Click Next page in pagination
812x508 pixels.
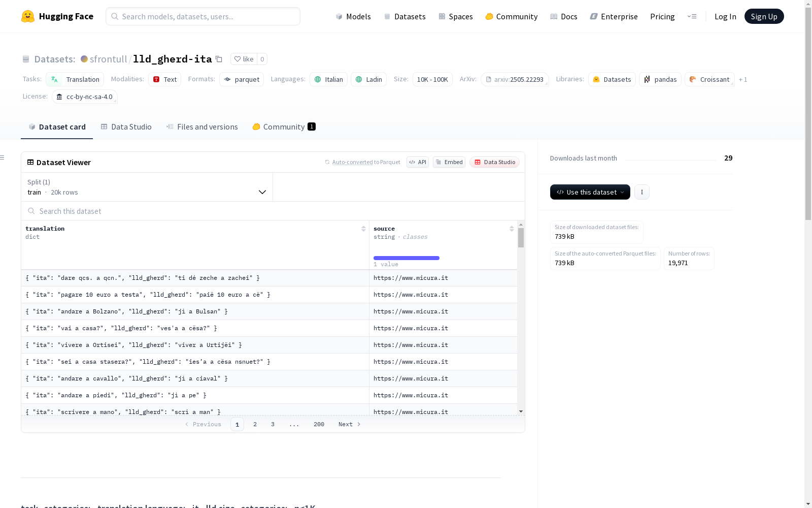[350, 424]
